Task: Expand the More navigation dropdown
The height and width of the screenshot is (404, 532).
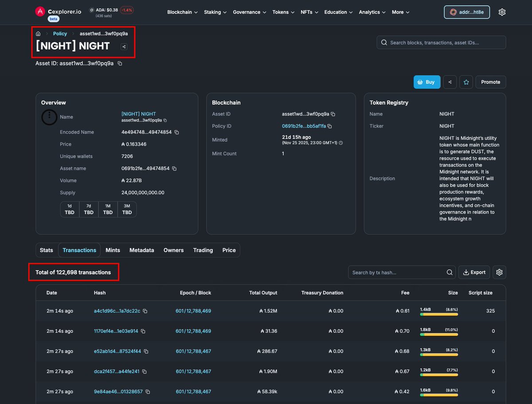Action: click(400, 12)
